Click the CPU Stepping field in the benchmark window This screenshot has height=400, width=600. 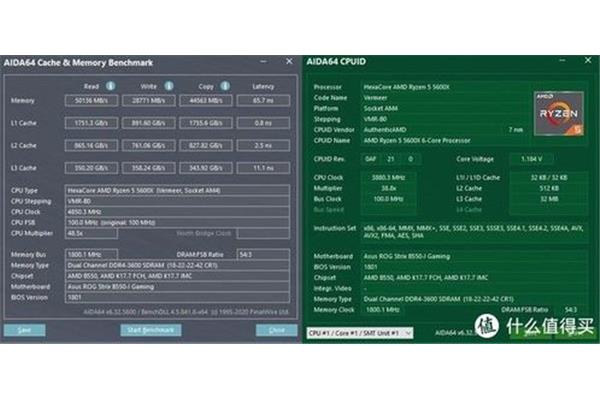coord(177,201)
